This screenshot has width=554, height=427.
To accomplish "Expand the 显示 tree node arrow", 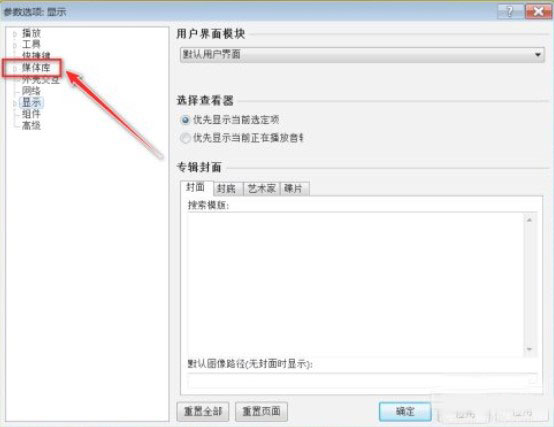I will (15, 103).
